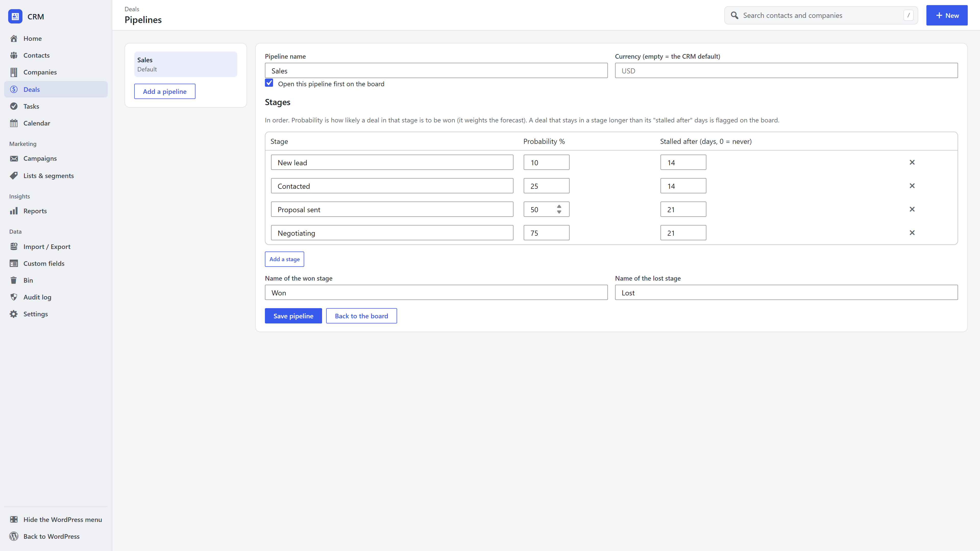Screen dimensions: 980x551
Task: Click the Hide the WordPress menu icon
Action: click(x=14, y=519)
